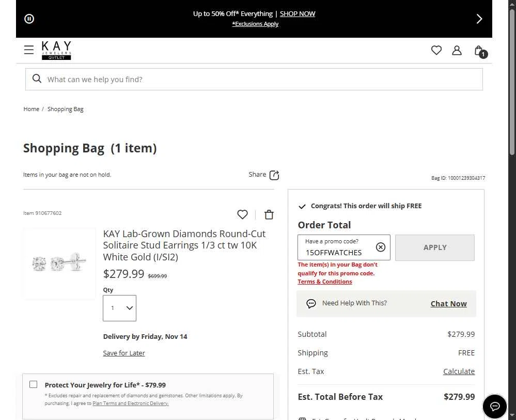The image size is (516, 420).
Task: Expand the Qty dropdown
Action: coord(119,308)
